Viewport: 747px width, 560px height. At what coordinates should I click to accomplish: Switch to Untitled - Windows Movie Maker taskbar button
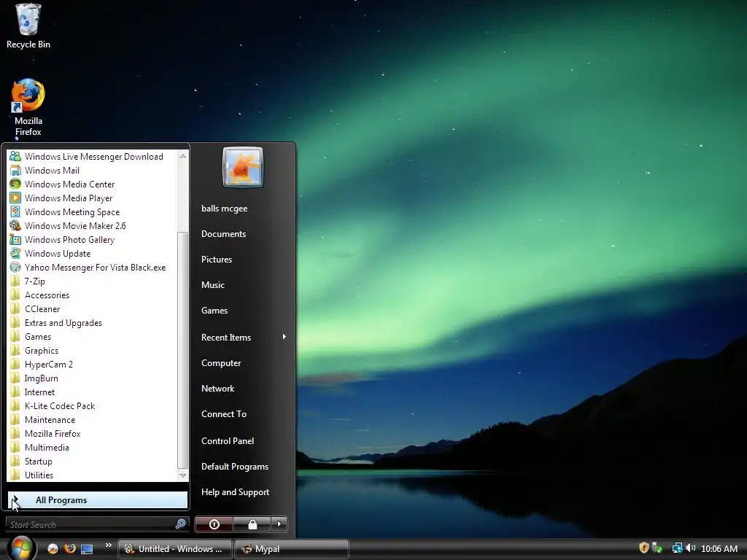click(x=174, y=548)
